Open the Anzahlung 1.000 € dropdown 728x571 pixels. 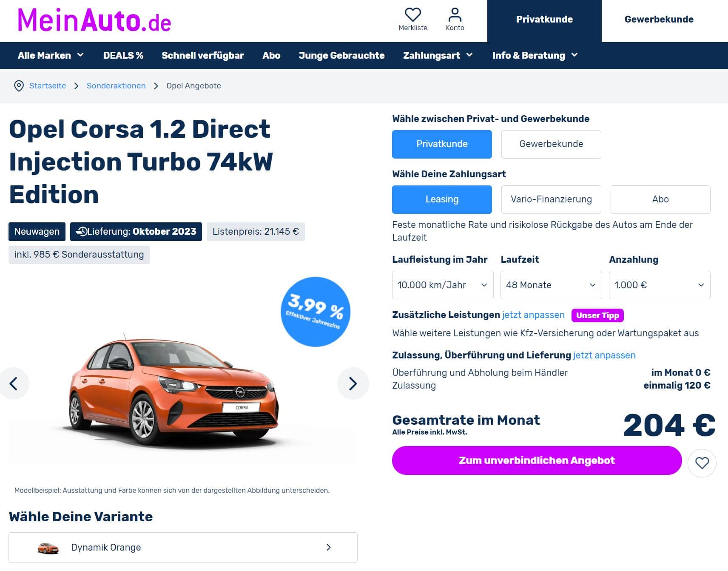click(660, 285)
